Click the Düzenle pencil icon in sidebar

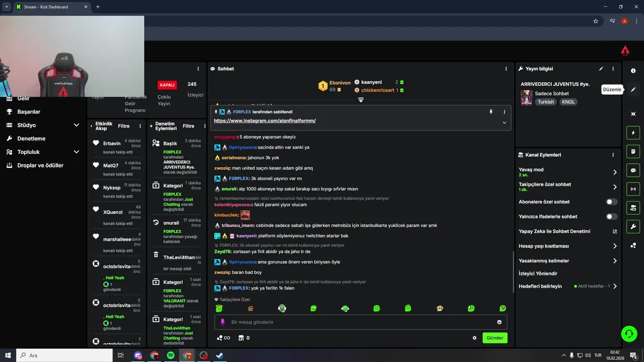(633, 89)
